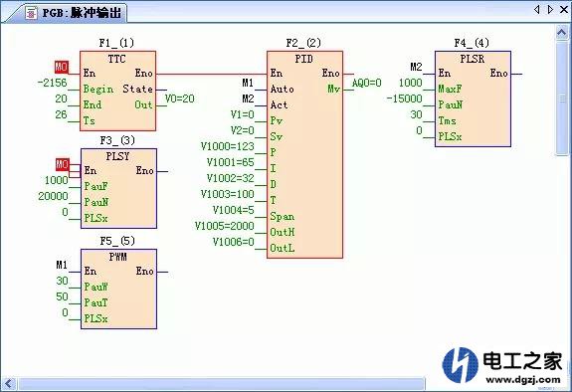The height and width of the screenshot is (392, 572).
Task: Click the State output pin on TTC
Action: (x=137, y=90)
